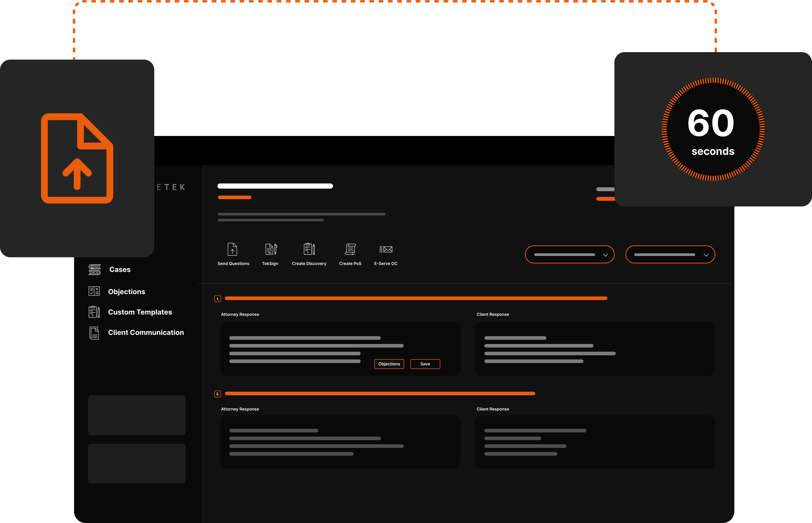Image resolution: width=812 pixels, height=523 pixels.
Task: Click the Objections button on question 1
Action: tap(389, 364)
